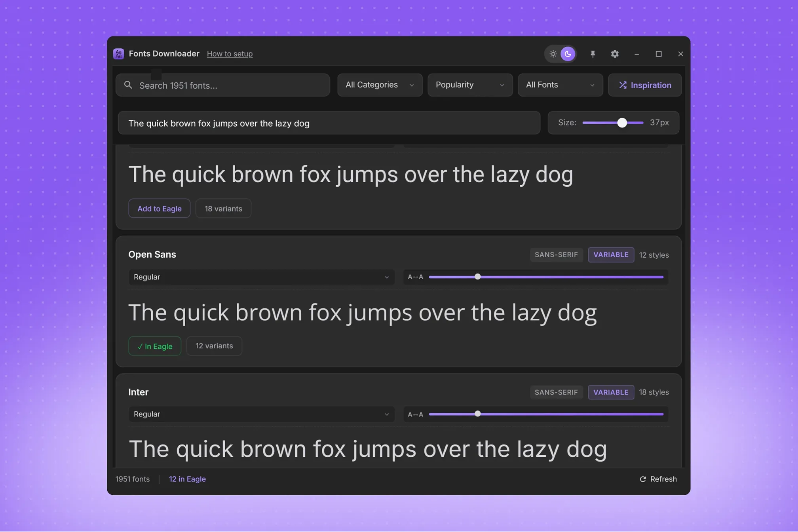Click the refresh arrow icon

643,479
